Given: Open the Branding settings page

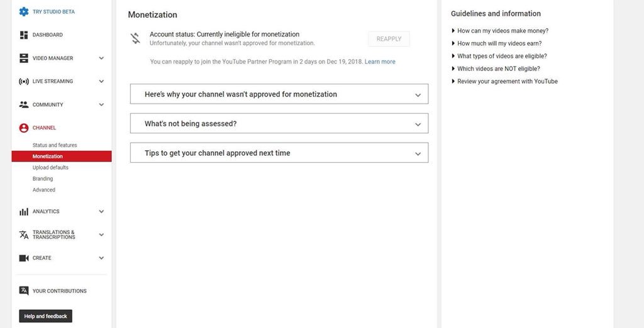Looking at the screenshot, I should pyautogui.click(x=43, y=178).
